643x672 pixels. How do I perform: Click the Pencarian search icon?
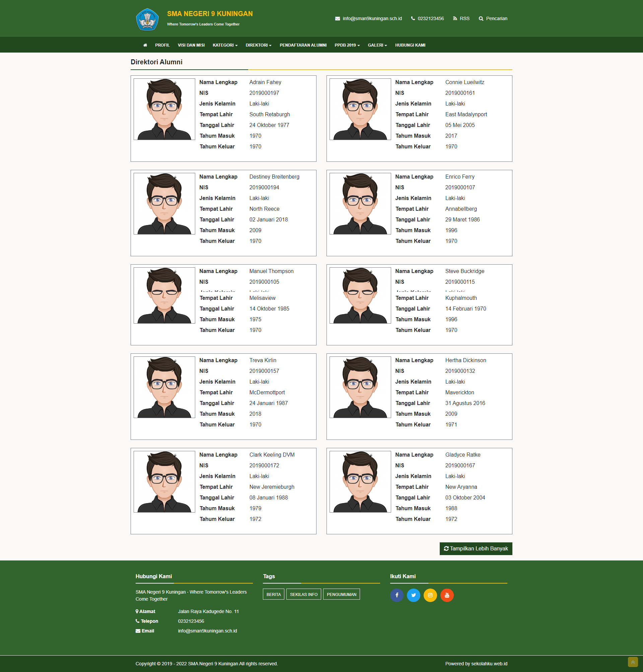(x=481, y=18)
